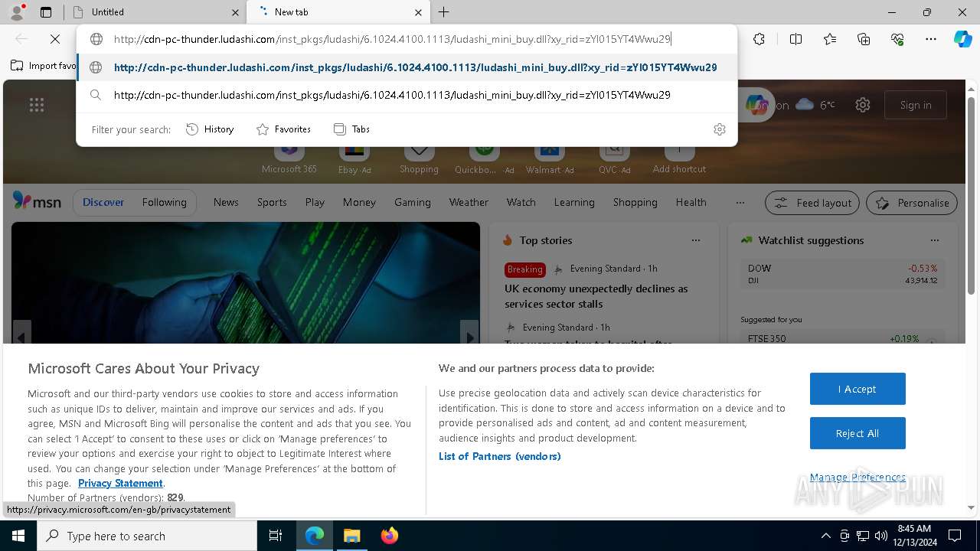The height and width of the screenshot is (551, 980).
Task: Open the Copilot sidebar icon
Action: click(962, 39)
